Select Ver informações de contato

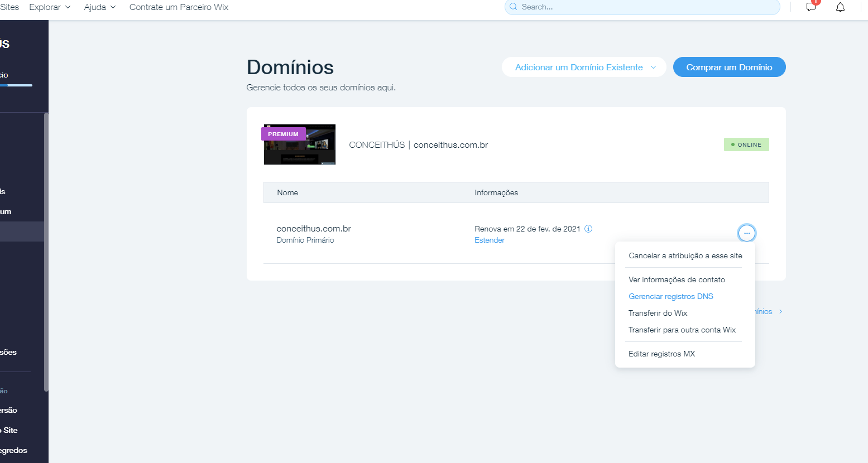(x=677, y=279)
